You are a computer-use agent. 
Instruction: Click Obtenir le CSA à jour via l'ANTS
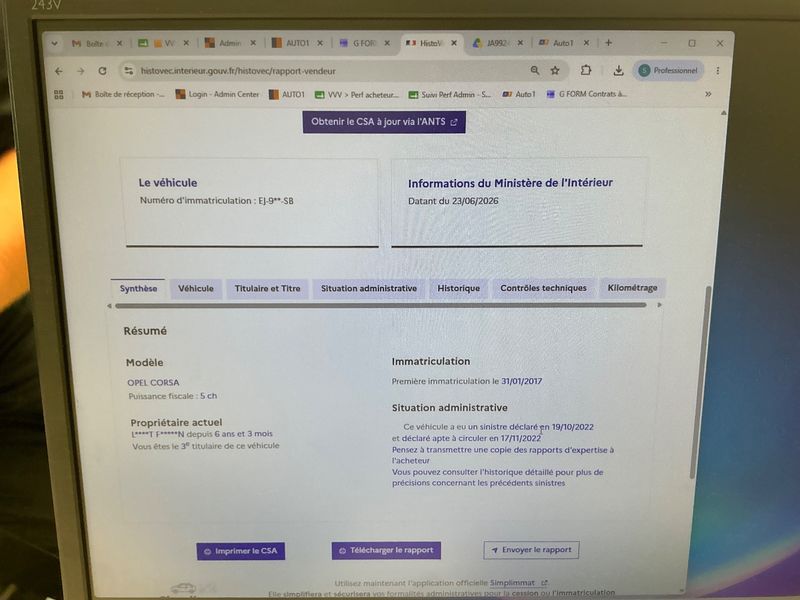coord(384,122)
